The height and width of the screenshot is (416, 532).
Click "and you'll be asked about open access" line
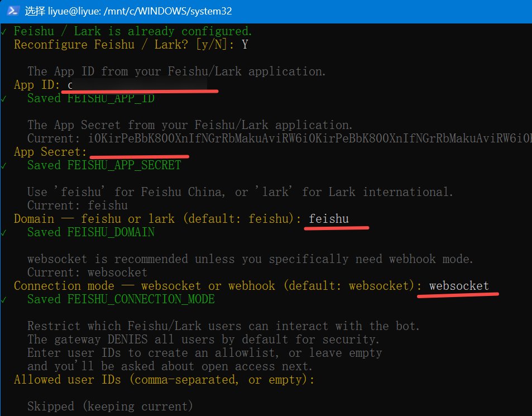[x=170, y=366]
